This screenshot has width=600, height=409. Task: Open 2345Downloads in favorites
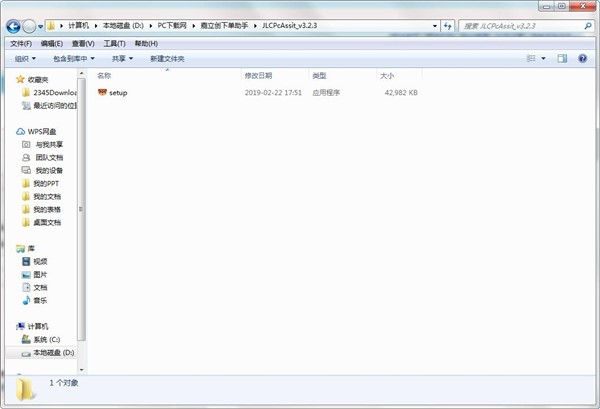click(50, 93)
